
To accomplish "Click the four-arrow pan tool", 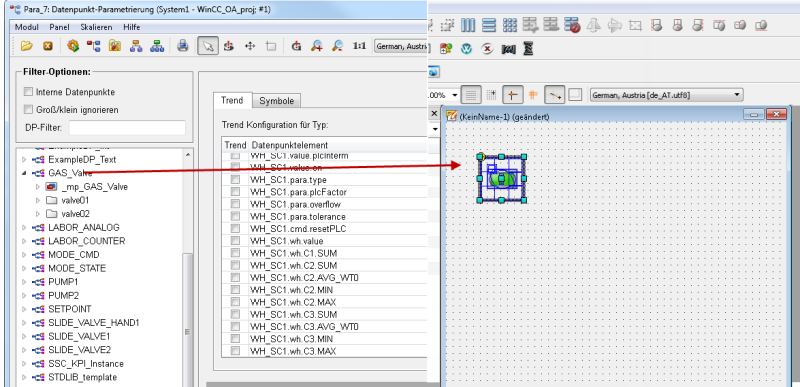I will tap(249, 46).
